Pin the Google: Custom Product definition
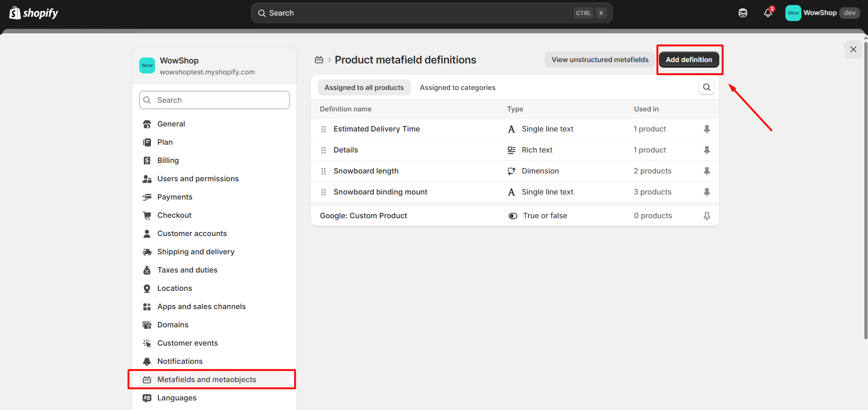 (x=706, y=216)
